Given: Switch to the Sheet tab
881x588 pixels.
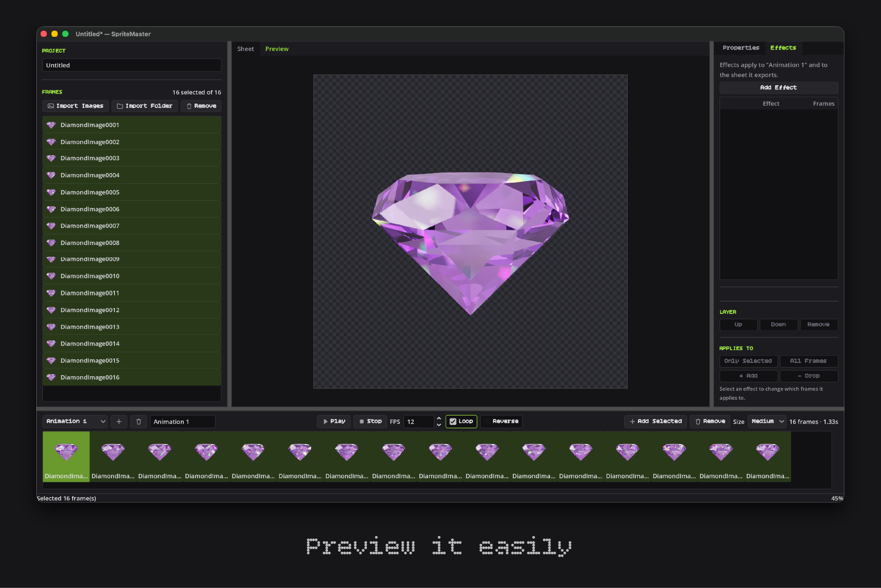Looking at the screenshot, I should point(245,49).
